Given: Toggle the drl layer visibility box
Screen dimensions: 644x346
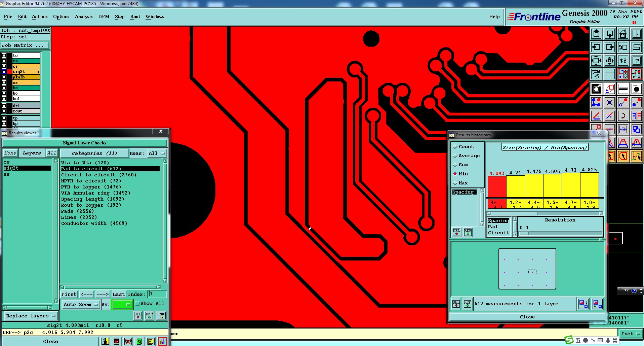Looking at the screenshot, I should click(4, 106).
